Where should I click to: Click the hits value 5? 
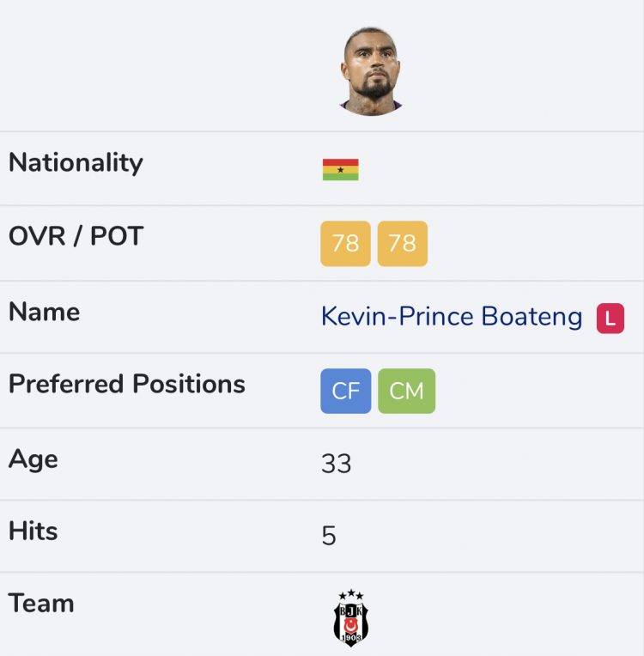point(329,536)
